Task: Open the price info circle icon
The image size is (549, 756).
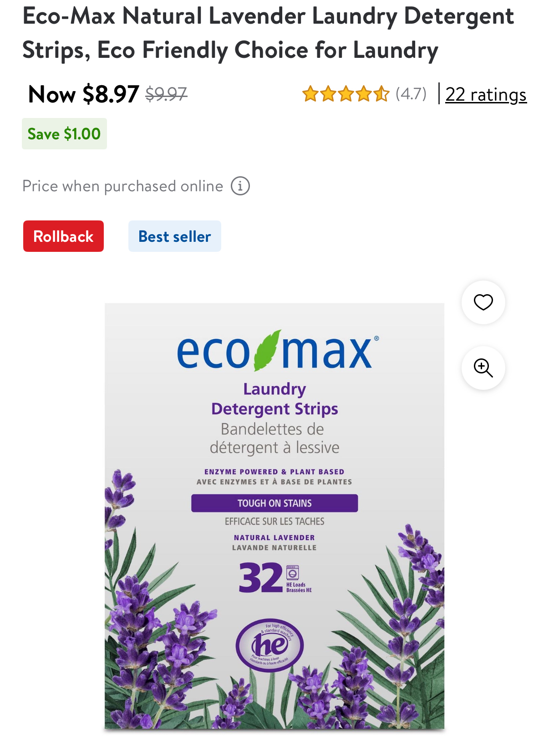Action: 240,186
